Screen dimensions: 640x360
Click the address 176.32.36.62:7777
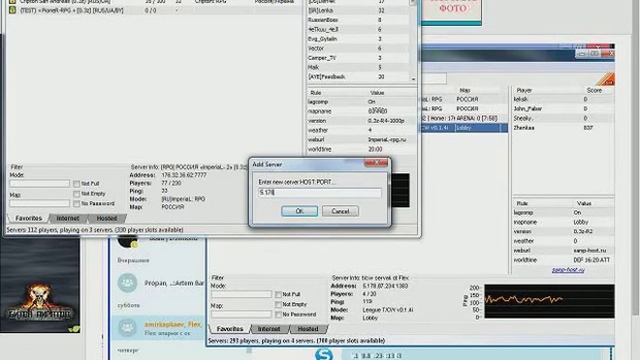(184, 175)
